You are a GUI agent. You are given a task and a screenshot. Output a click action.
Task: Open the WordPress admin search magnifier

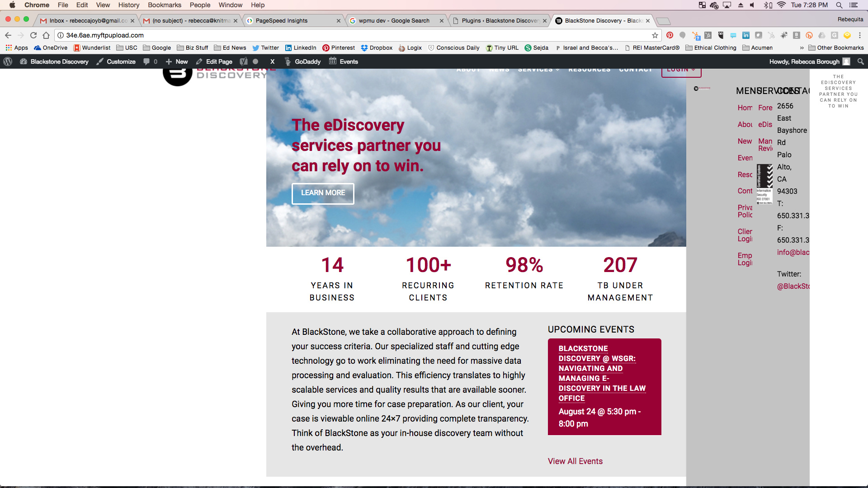pyautogui.click(x=860, y=61)
